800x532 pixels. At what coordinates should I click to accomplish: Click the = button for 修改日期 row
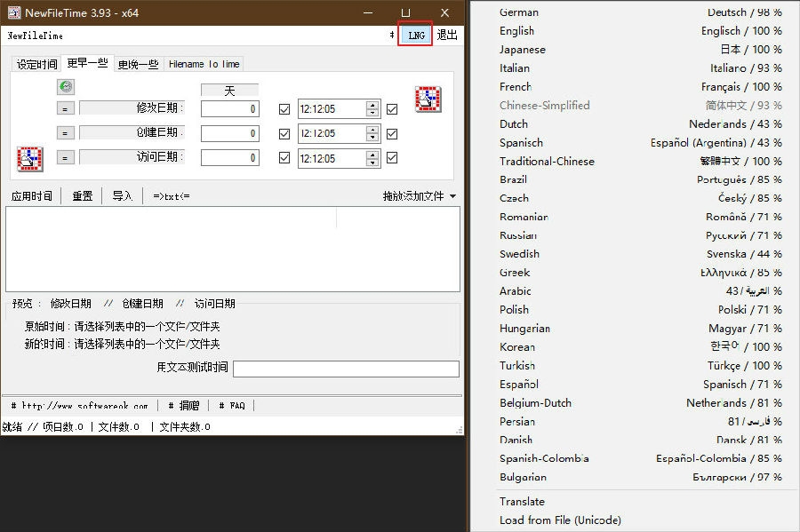click(x=65, y=108)
